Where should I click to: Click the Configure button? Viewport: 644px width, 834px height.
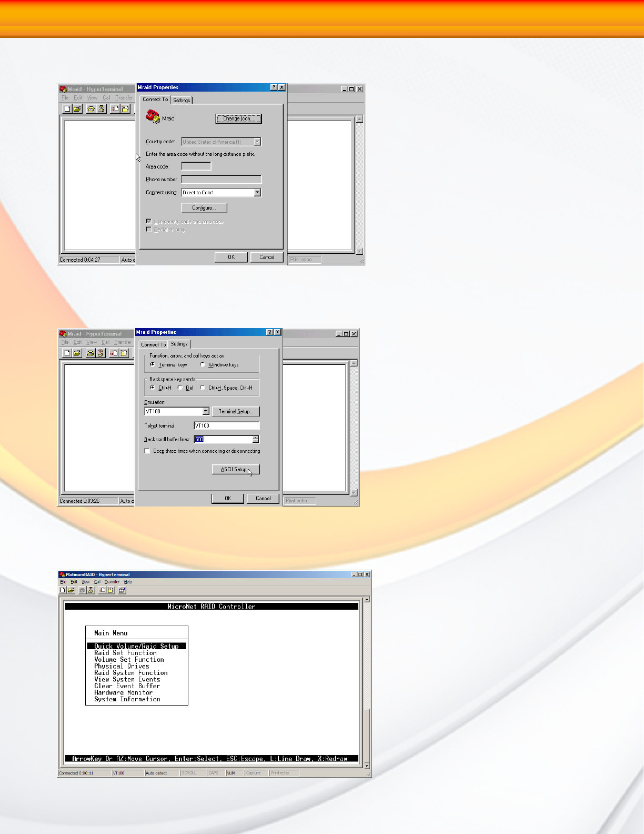pos(204,207)
